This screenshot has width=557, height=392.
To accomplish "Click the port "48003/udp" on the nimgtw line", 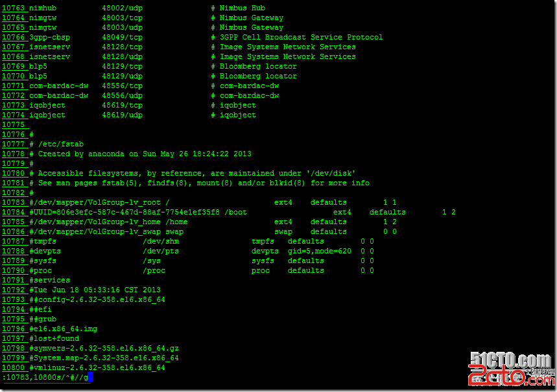I will click(122, 27).
